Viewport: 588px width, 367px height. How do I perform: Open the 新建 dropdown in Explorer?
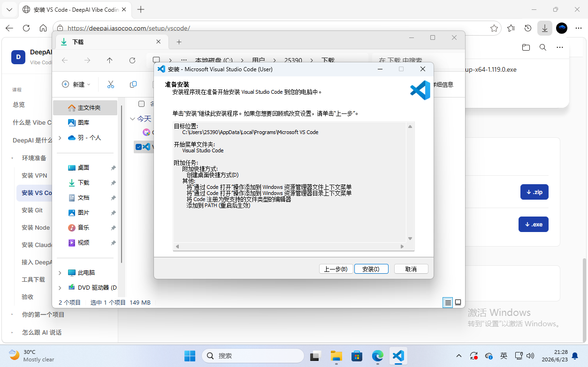click(76, 84)
